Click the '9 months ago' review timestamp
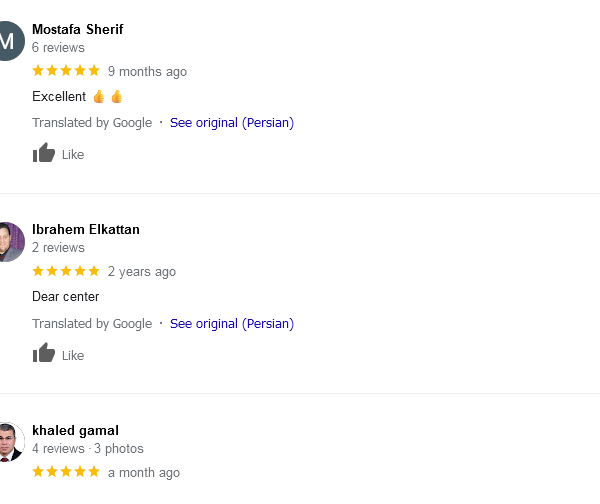The image size is (600, 504). coord(147,71)
